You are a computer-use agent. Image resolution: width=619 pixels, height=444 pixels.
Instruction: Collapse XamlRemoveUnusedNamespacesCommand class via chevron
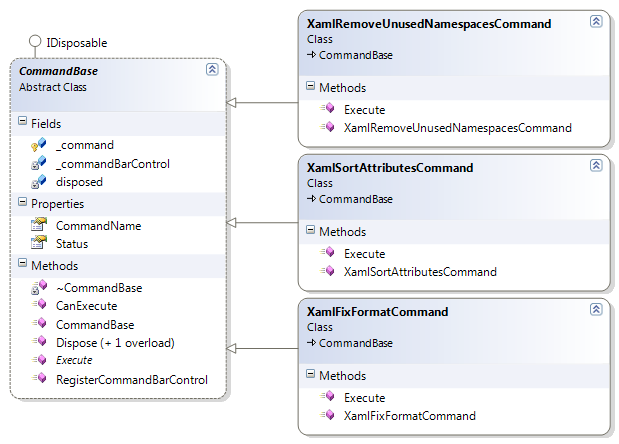[x=596, y=21]
